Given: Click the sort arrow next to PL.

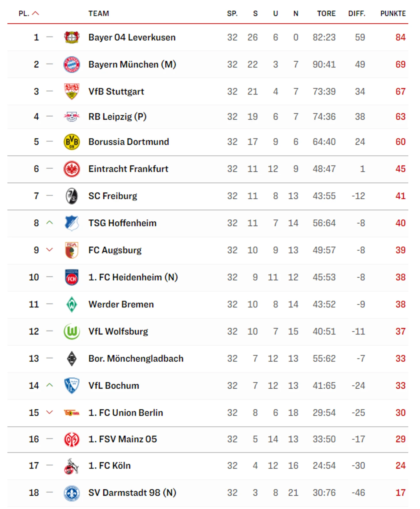Looking at the screenshot, I should [x=35, y=13].
